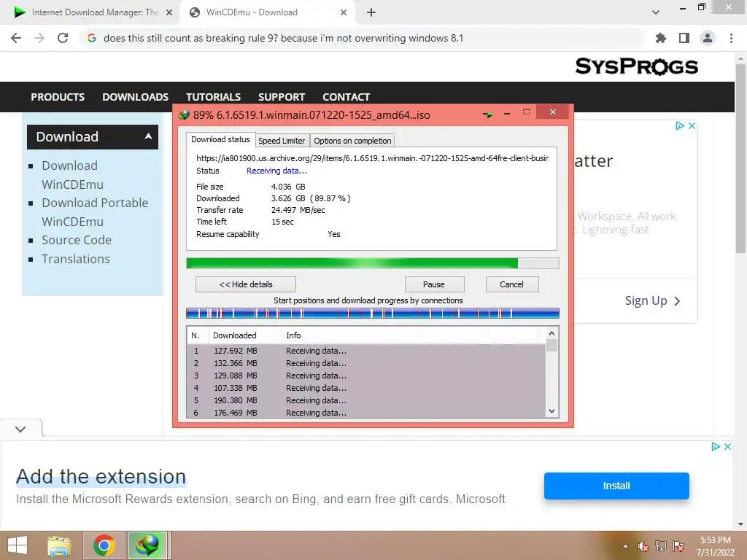Click the Hide details button
Screen dimensions: 747x560
point(246,284)
